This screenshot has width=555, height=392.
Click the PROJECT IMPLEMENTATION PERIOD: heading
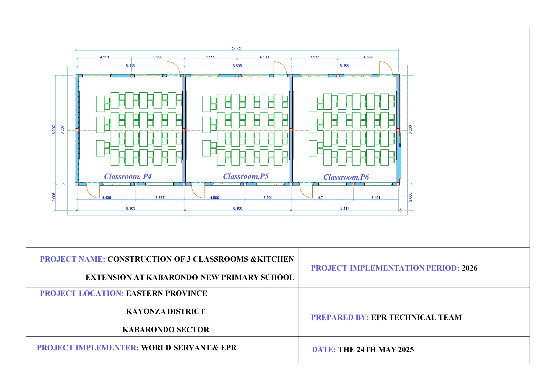[x=385, y=268]
